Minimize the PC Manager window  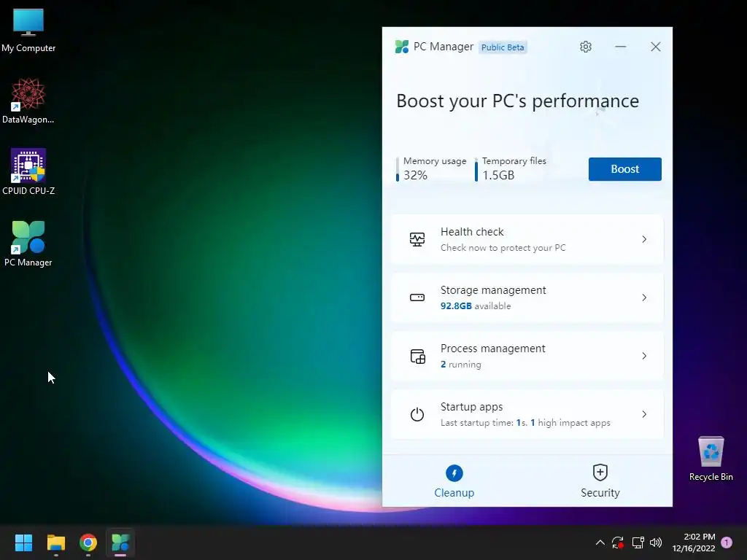coord(620,47)
